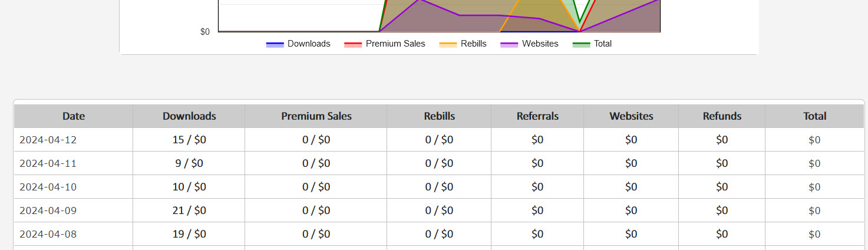868x250 pixels.
Task: Click the purple Websites legend swatch
Action: point(509,44)
